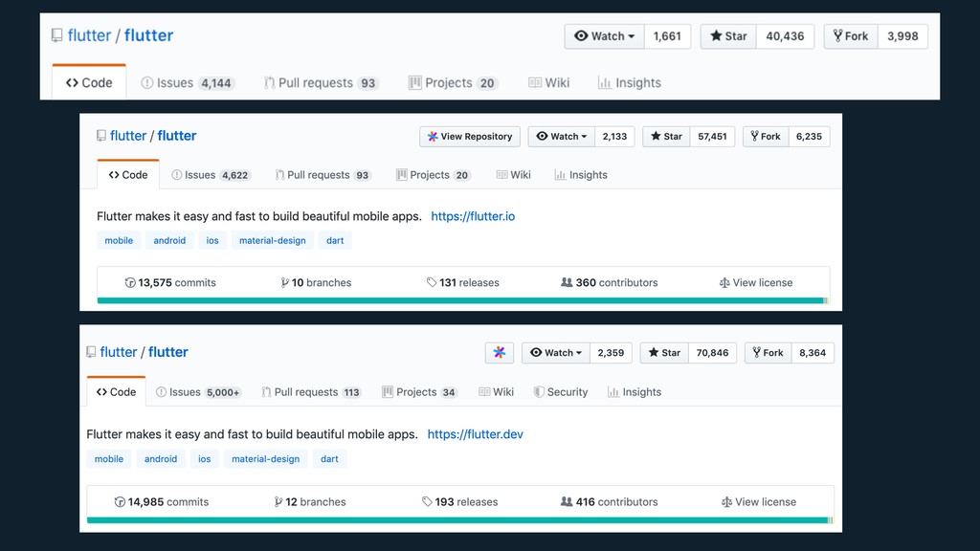Open Wiki tab in the top panel
Screen dimensions: 980x551
point(548,82)
